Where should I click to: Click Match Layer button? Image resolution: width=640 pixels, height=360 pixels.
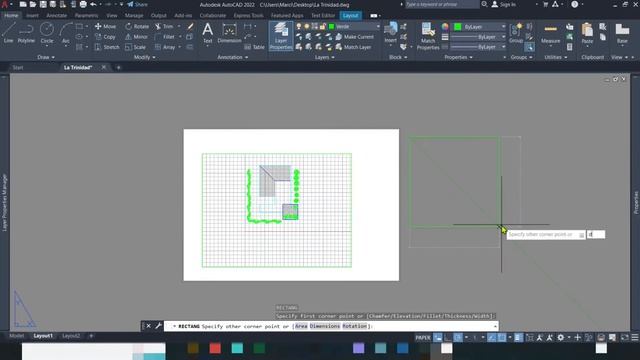353,47
